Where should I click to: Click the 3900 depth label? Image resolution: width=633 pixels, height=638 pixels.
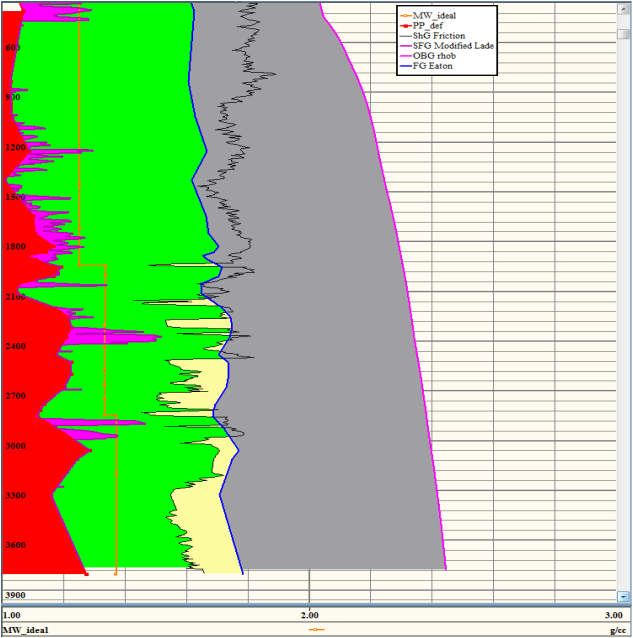(18, 594)
